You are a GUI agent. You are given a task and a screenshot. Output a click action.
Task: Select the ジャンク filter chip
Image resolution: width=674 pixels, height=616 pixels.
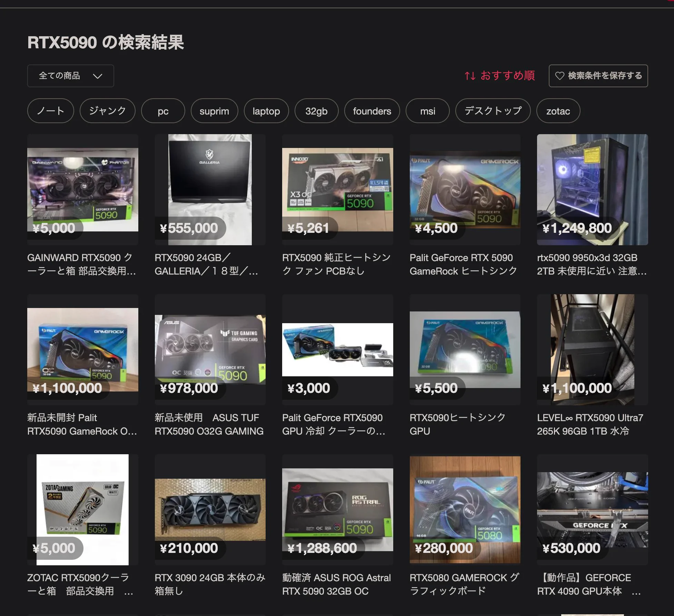click(108, 111)
